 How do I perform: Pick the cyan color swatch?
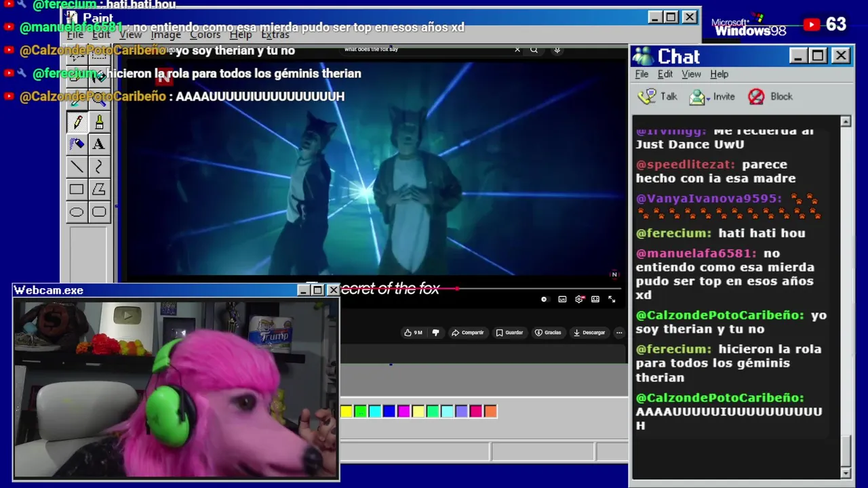coord(375,411)
